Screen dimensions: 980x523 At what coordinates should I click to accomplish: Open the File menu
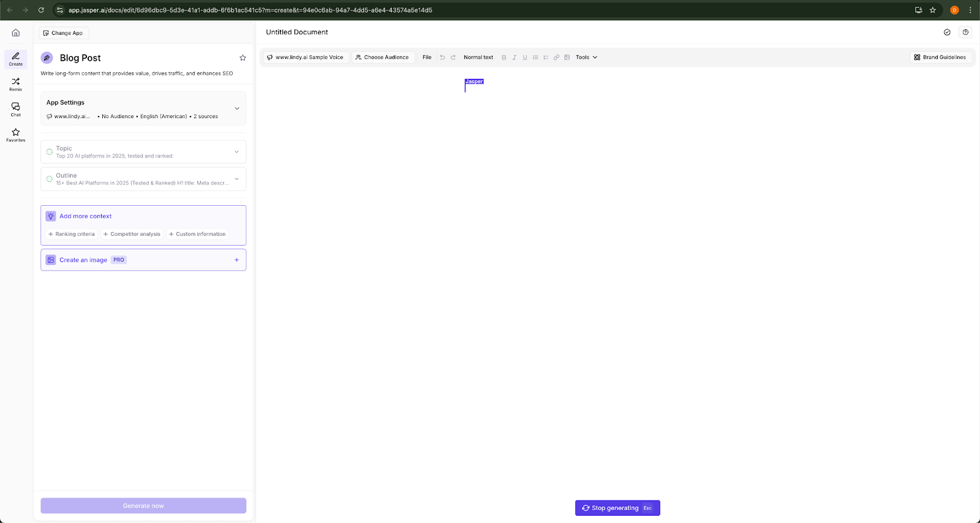tap(427, 57)
